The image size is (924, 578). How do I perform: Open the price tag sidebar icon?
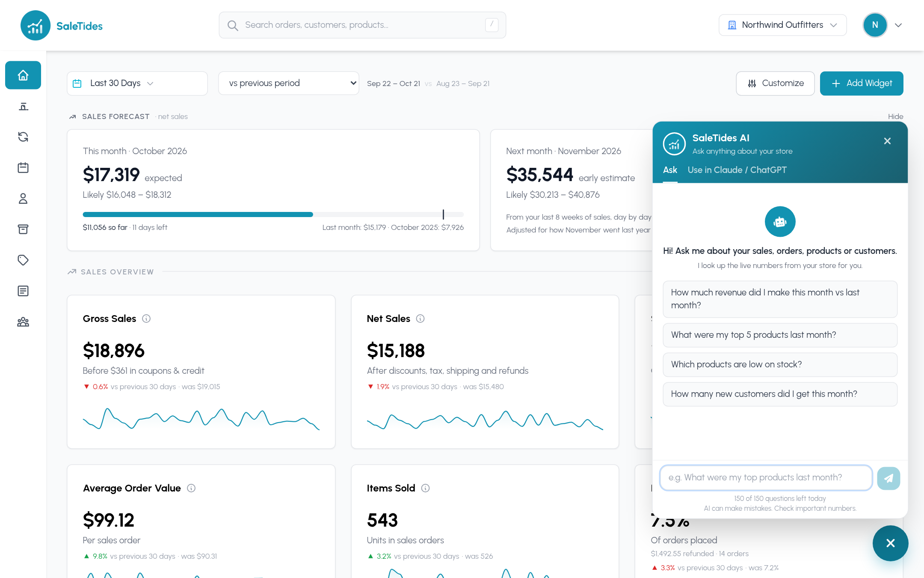23,260
